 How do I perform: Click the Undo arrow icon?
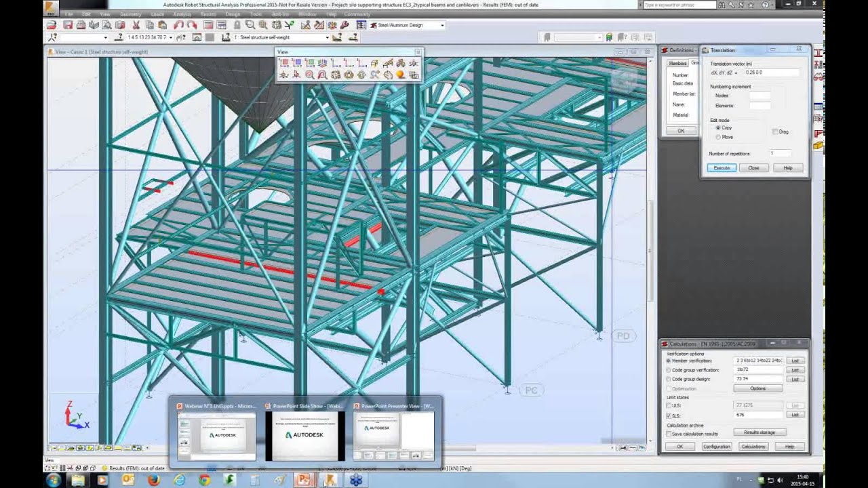coord(178,25)
